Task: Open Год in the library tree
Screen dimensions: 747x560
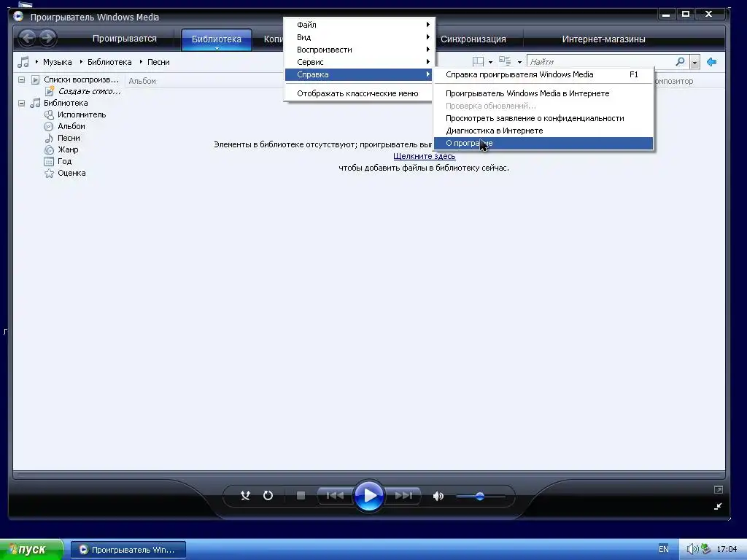Action: click(64, 161)
